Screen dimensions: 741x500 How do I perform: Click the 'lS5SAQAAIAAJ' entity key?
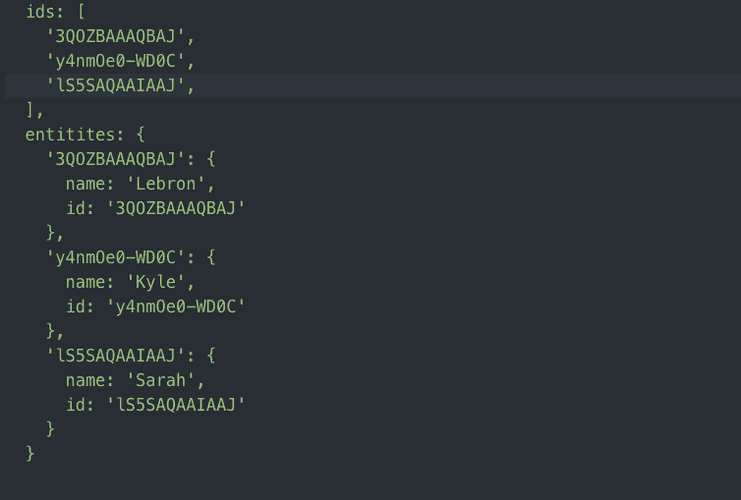tap(115, 356)
